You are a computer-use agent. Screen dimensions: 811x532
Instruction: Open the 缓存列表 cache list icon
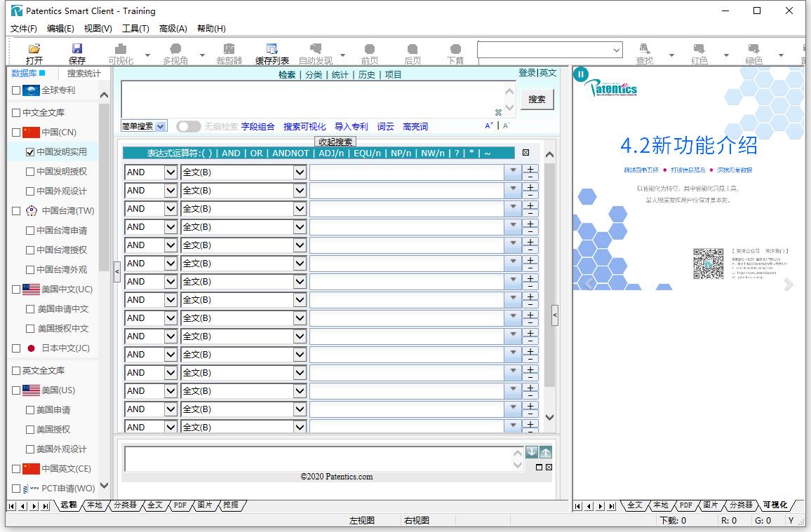(272, 50)
